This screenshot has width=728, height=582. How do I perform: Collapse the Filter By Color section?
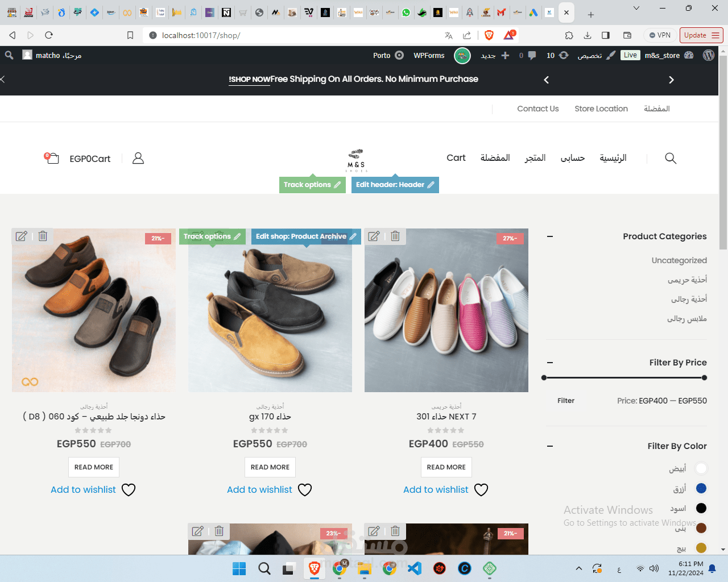(549, 446)
